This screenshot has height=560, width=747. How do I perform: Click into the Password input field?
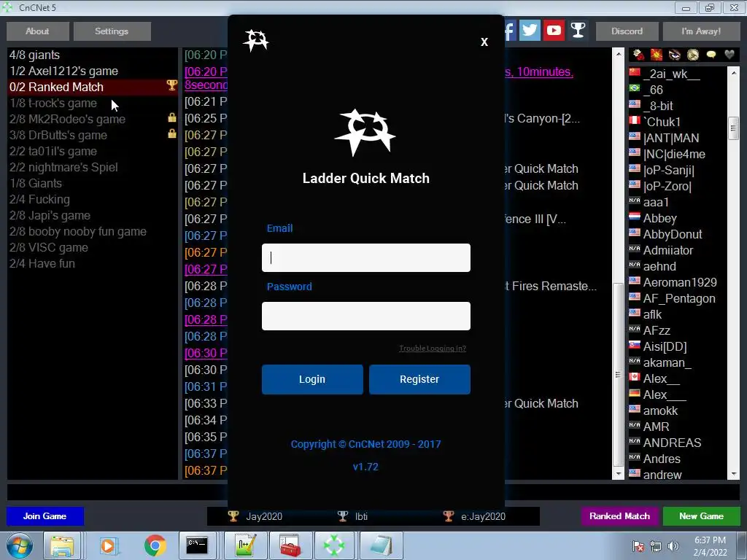(366, 316)
